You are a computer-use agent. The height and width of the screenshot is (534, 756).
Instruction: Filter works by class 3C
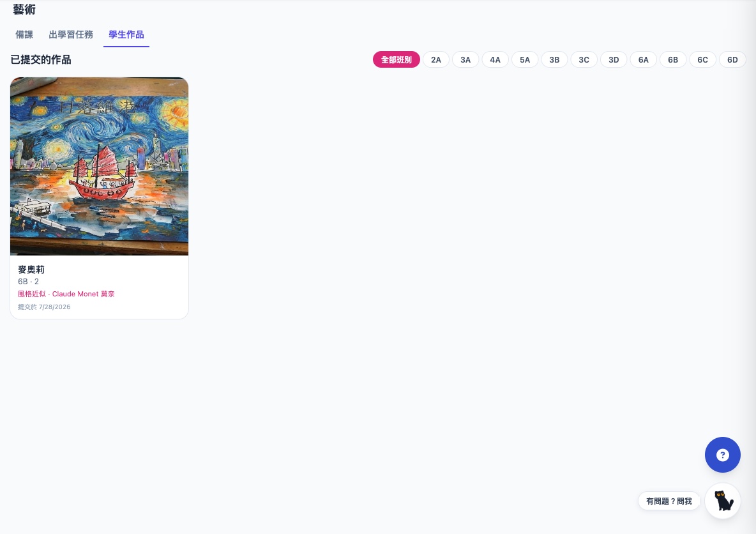click(584, 60)
